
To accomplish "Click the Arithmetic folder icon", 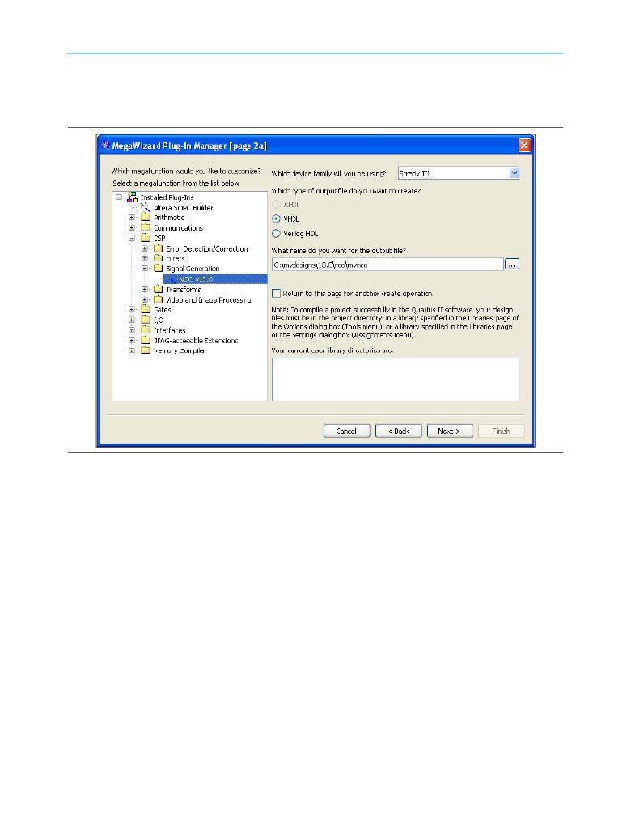I will [x=145, y=217].
